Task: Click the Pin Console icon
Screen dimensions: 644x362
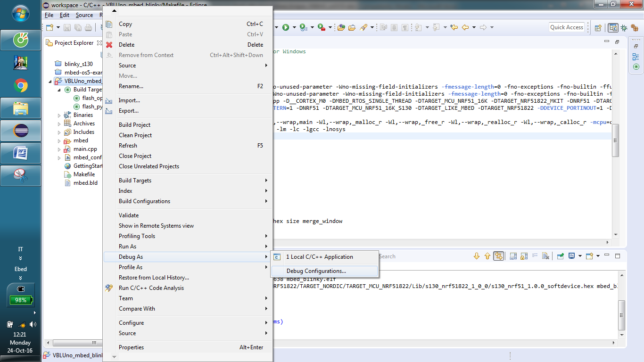Action: [x=561, y=256]
